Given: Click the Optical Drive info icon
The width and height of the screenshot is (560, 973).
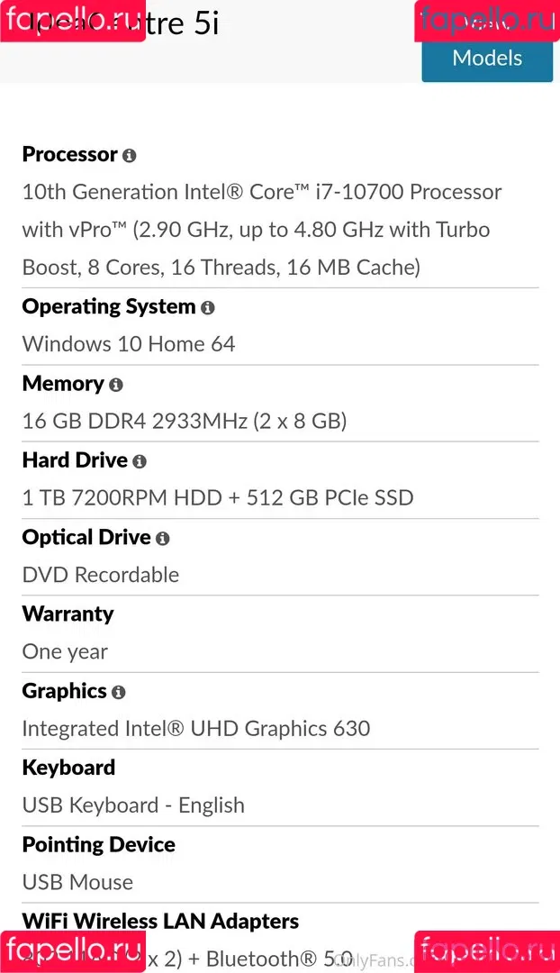Looking at the screenshot, I should point(162,539).
